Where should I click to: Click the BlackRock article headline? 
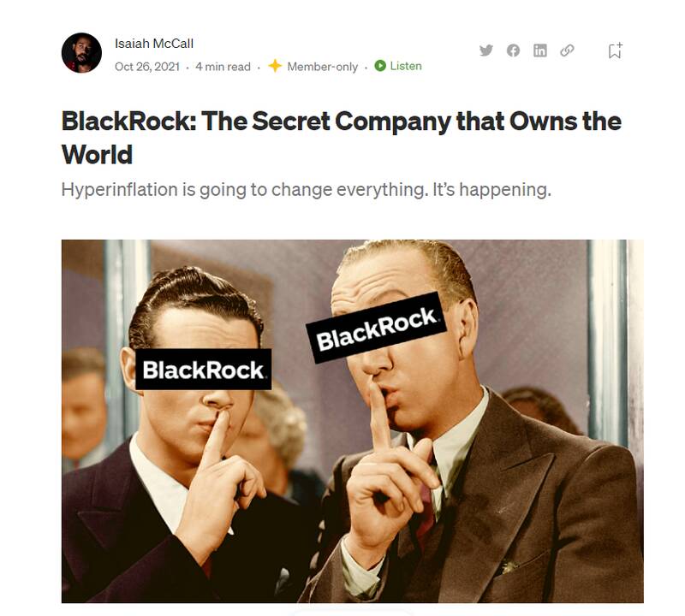point(341,138)
